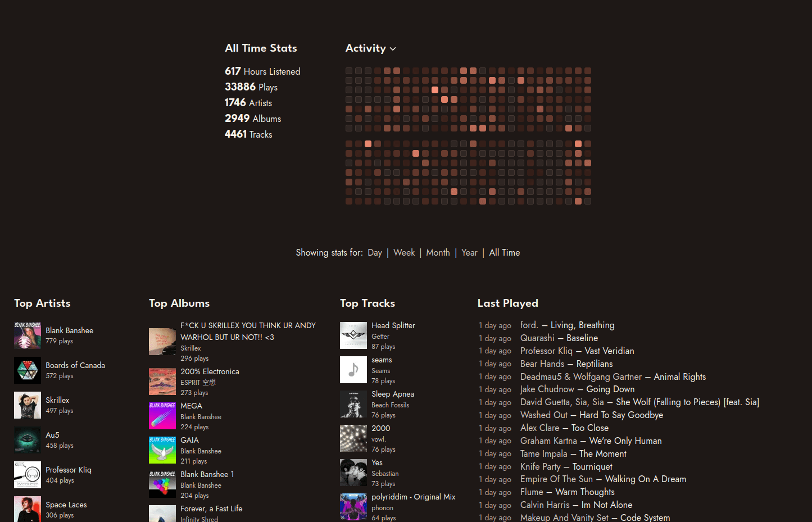Expand the Activity dropdown chevron
812x522 pixels.
[393, 49]
